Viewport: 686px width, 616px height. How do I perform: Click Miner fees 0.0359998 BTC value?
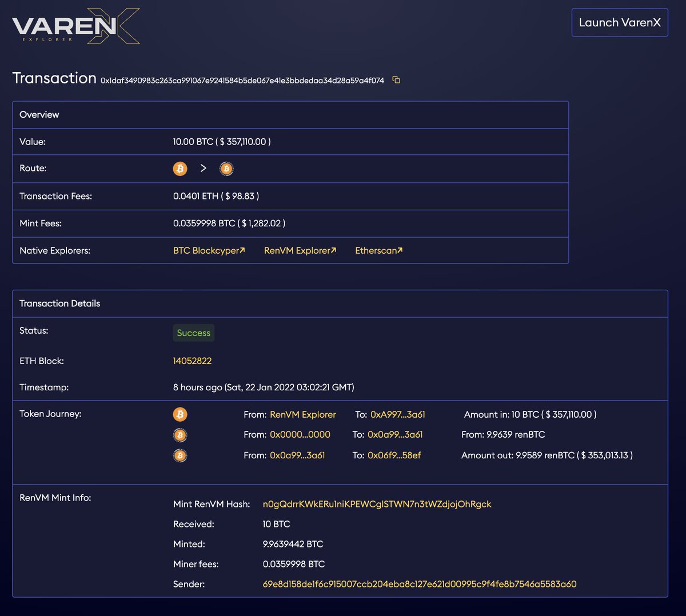294,564
